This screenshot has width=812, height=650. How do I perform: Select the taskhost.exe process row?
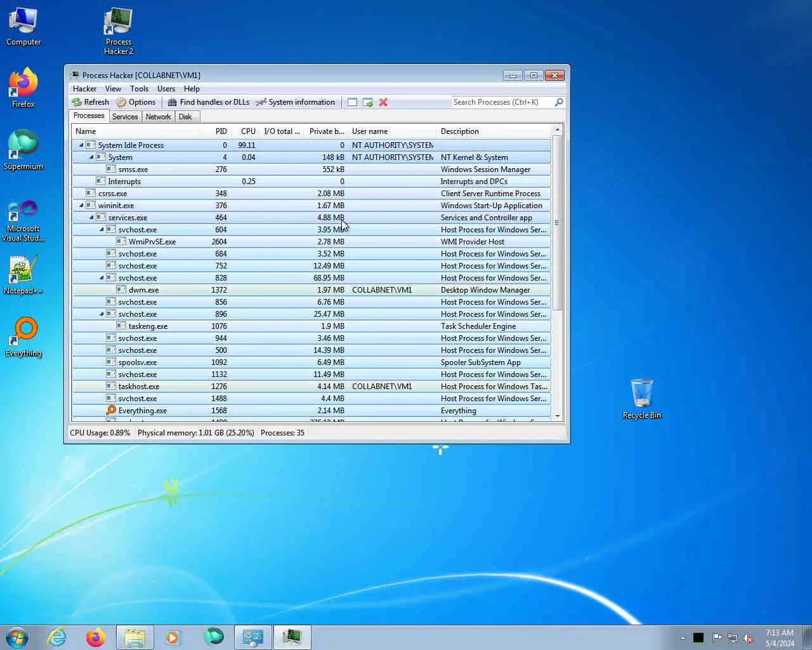coord(311,387)
